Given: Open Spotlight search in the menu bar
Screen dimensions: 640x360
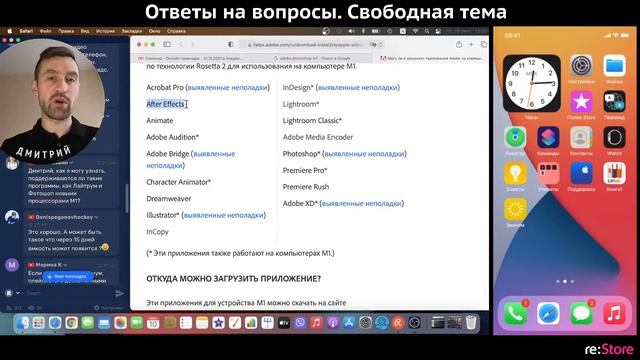Looking at the screenshot, I should point(427,31).
